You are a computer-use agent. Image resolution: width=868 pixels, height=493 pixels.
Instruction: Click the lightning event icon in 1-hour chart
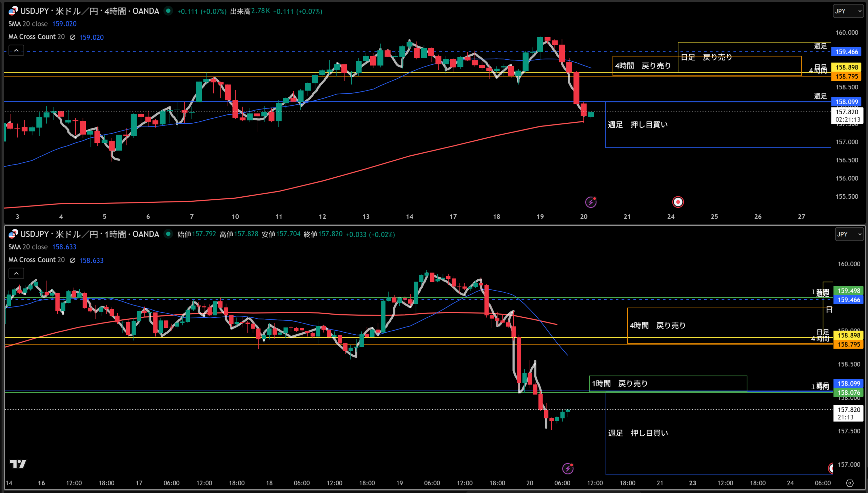568,469
